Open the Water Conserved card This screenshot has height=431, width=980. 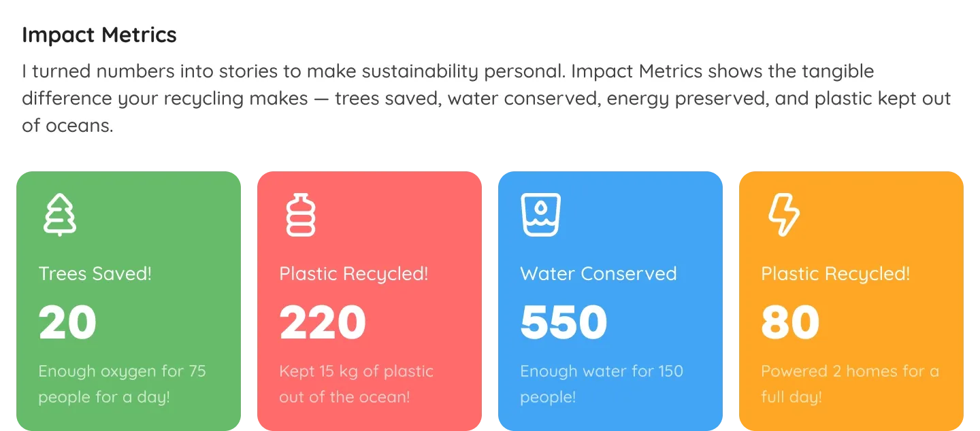tap(610, 299)
